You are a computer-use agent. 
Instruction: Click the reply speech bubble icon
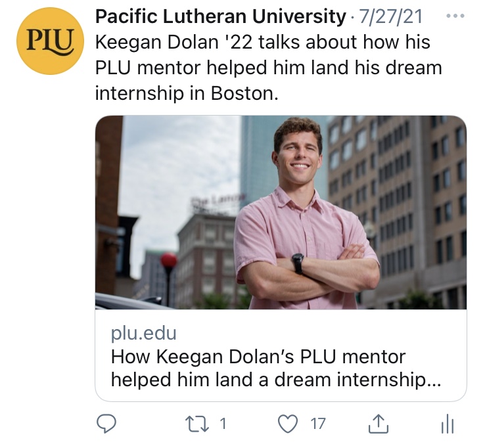(106, 424)
